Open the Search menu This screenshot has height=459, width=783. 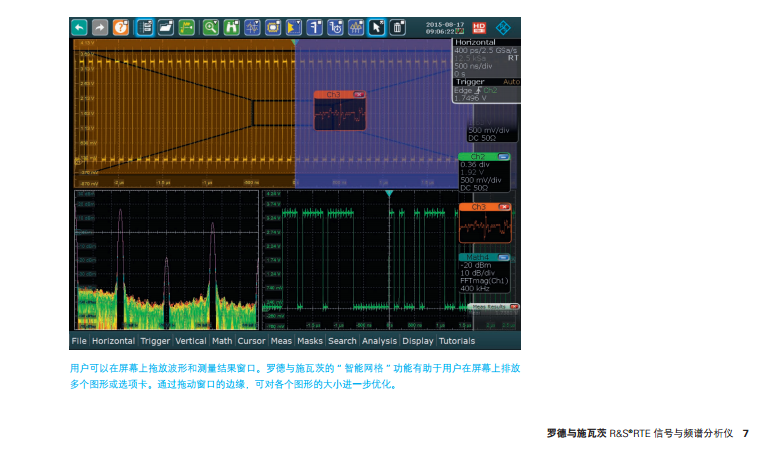click(342, 341)
